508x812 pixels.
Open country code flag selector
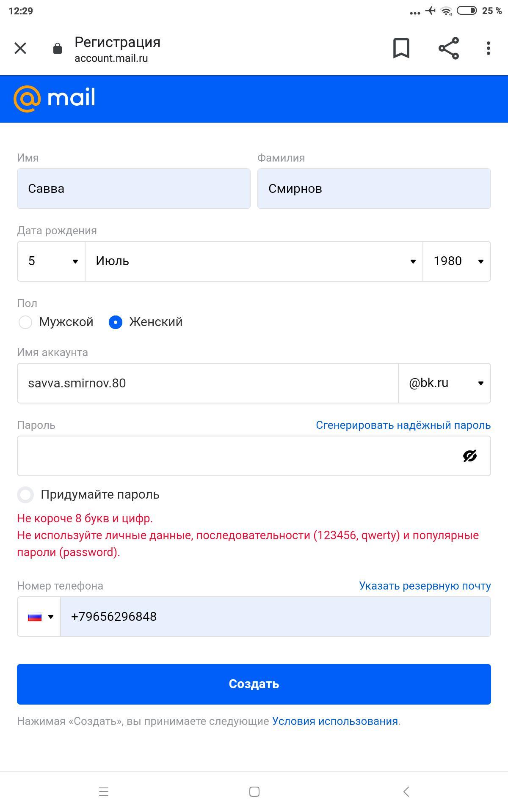(x=39, y=617)
